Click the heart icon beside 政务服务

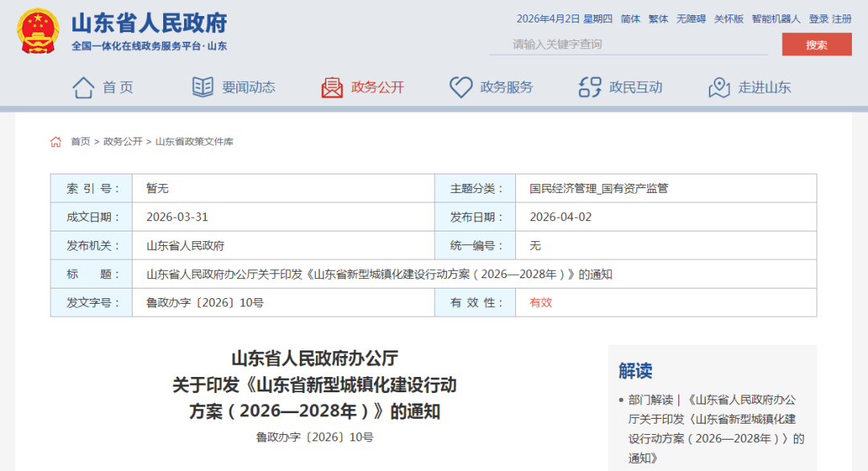[461, 87]
